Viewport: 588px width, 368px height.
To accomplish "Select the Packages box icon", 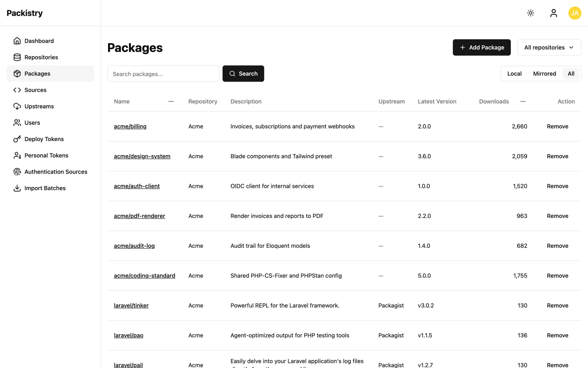I will coord(17,73).
